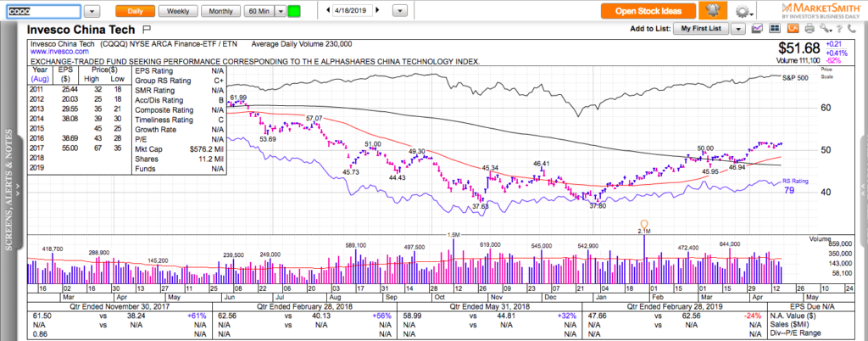Open the settings gear menu
This screenshot has height=341, width=868.
[x=745, y=11]
